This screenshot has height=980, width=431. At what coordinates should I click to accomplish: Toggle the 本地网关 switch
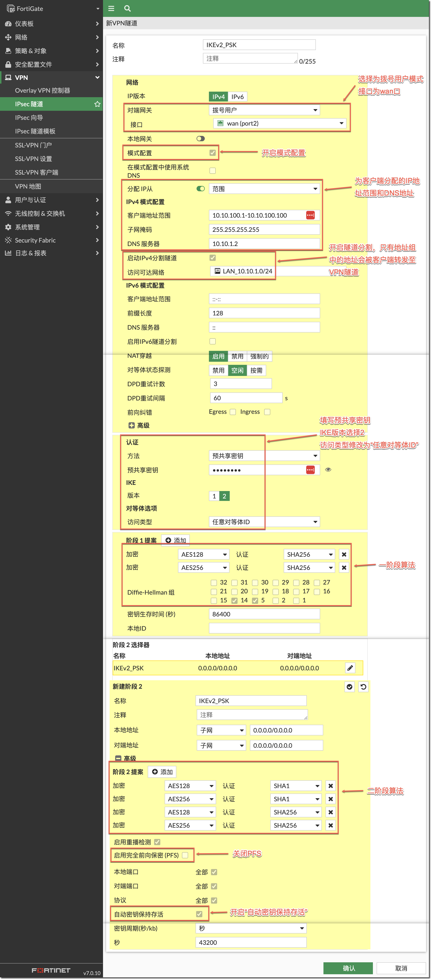click(x=201, y=139)
